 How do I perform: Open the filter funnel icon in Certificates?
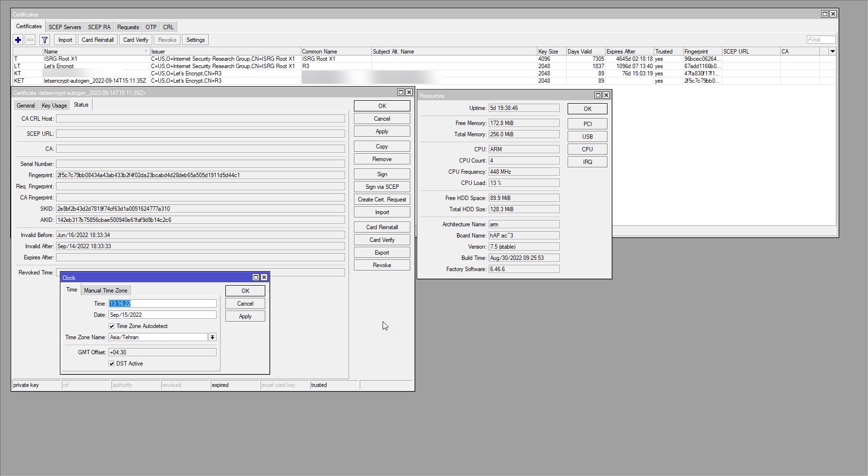45,40
